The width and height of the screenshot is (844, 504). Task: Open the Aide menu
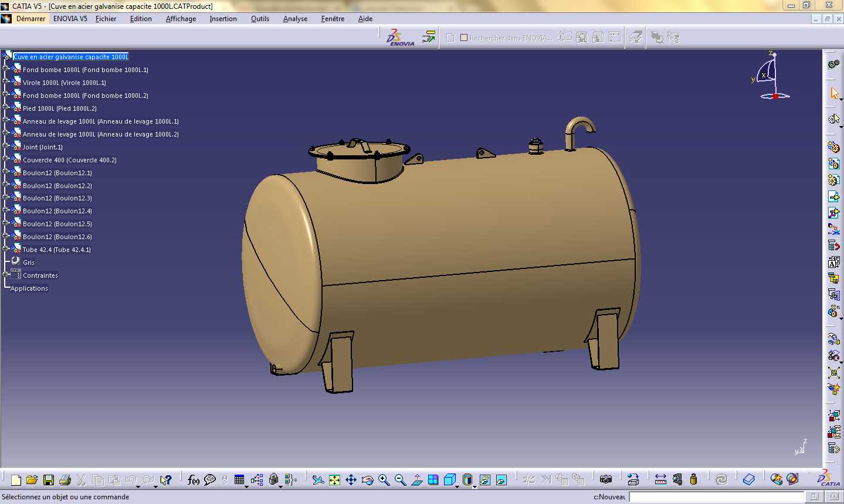coord(365,19)
